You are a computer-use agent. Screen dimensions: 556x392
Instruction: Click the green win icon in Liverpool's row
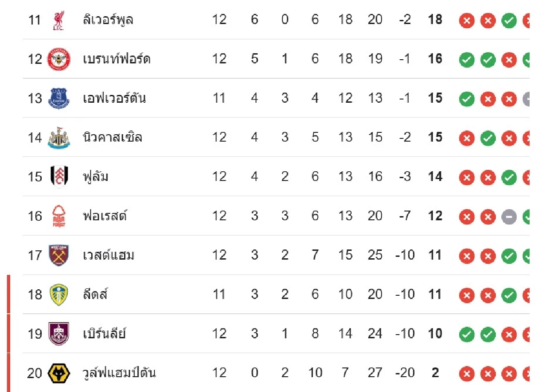[509, 20]
